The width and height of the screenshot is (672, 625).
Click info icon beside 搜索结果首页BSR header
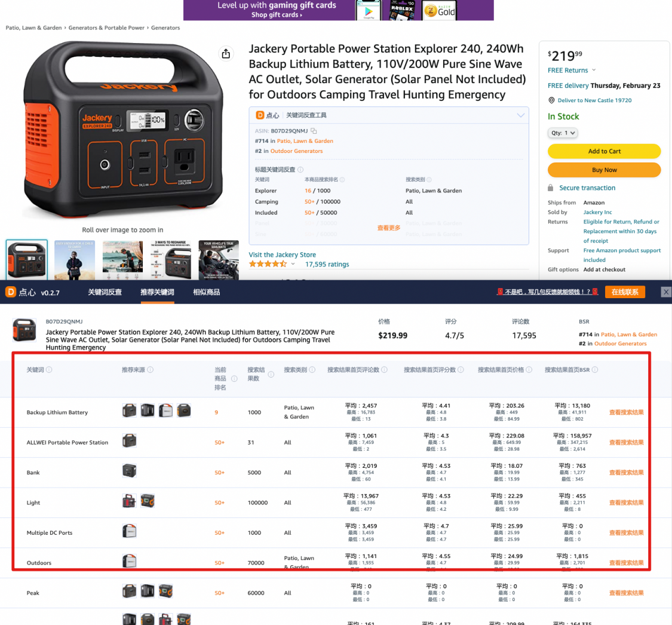(594, 369)
